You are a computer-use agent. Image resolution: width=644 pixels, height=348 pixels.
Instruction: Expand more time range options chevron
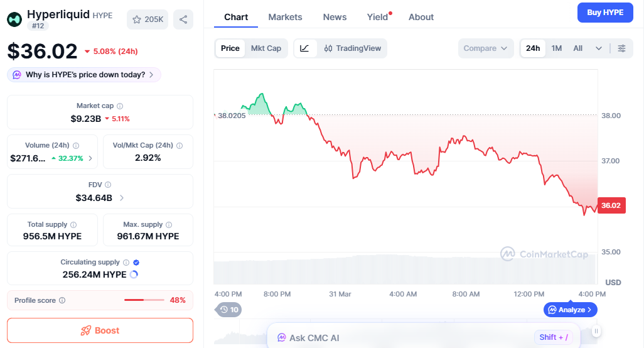[x=599, y=48]
